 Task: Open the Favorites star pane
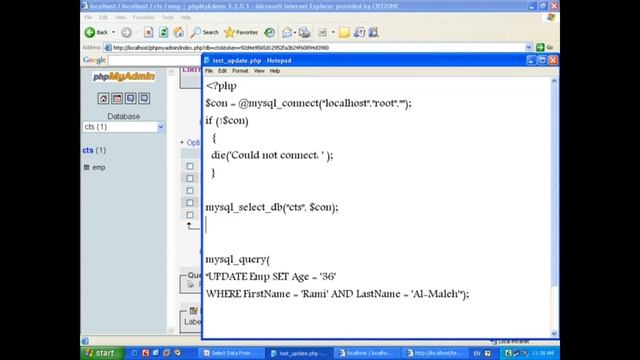coord(241,32)
